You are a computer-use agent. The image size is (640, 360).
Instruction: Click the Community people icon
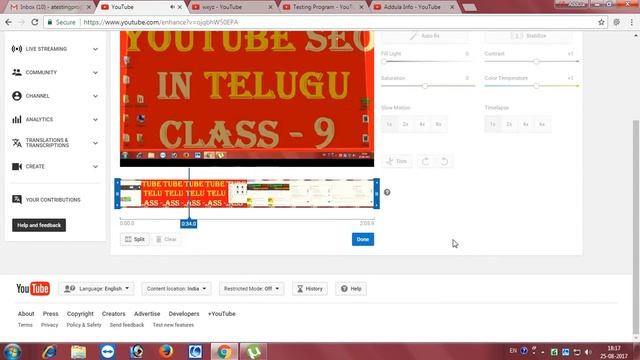click(x=17, y=72)
